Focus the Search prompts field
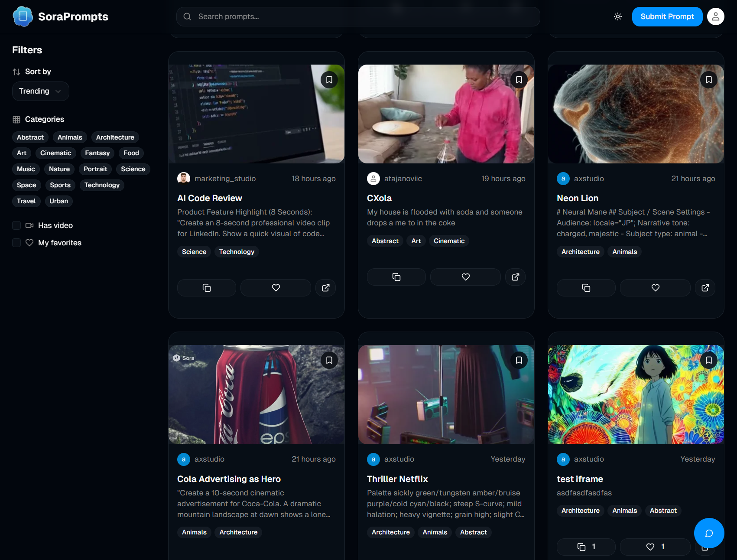 pos(358,16)
